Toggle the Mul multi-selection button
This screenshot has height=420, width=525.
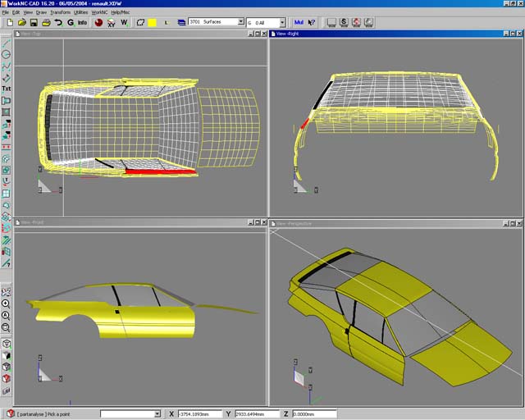(x=299, y=22)
